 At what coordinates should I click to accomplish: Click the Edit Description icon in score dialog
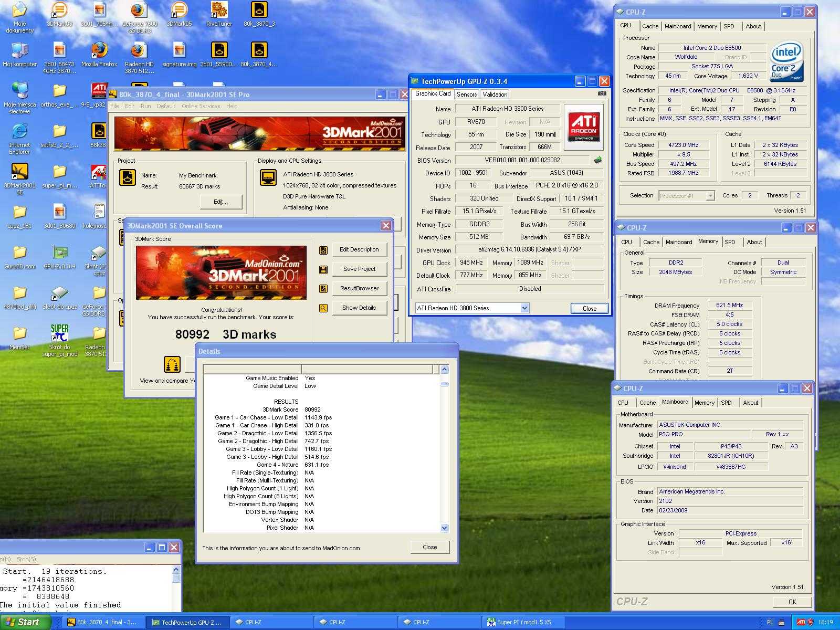point(323,250)
